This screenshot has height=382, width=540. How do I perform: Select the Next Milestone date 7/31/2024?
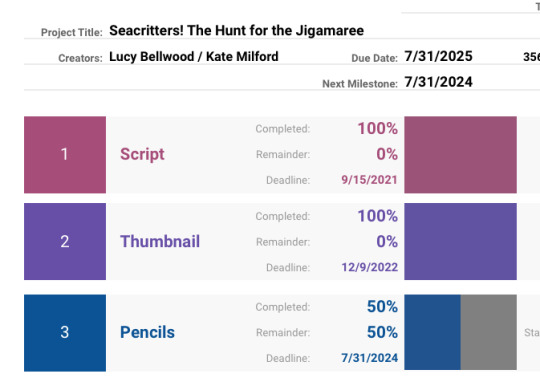coord(438,82)
